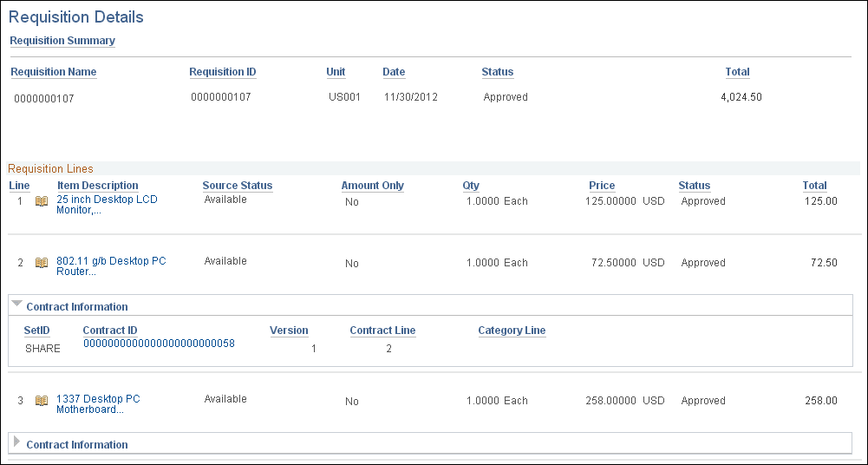This screenshot has height=465, width=868.
Task: Click the Category Line column header
Action: pos(512,331)
